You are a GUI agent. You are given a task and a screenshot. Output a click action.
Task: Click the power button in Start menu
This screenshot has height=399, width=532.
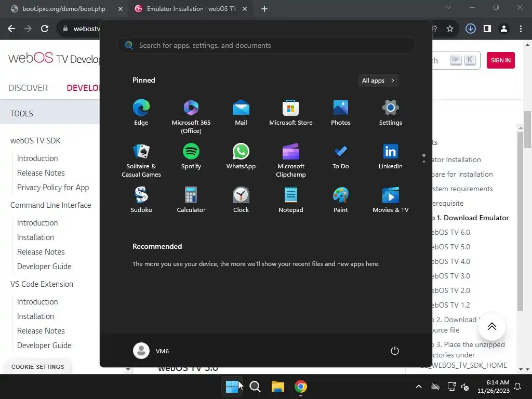(x=395, y=351)
